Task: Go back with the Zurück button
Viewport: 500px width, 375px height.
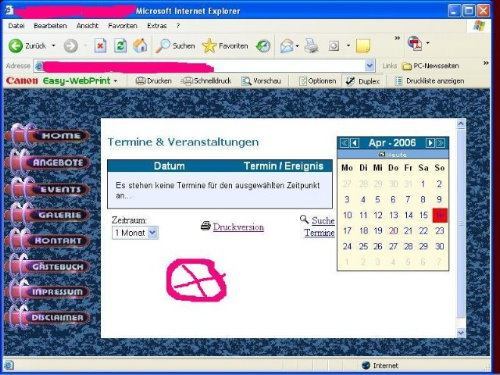Action: pos(27,46)
